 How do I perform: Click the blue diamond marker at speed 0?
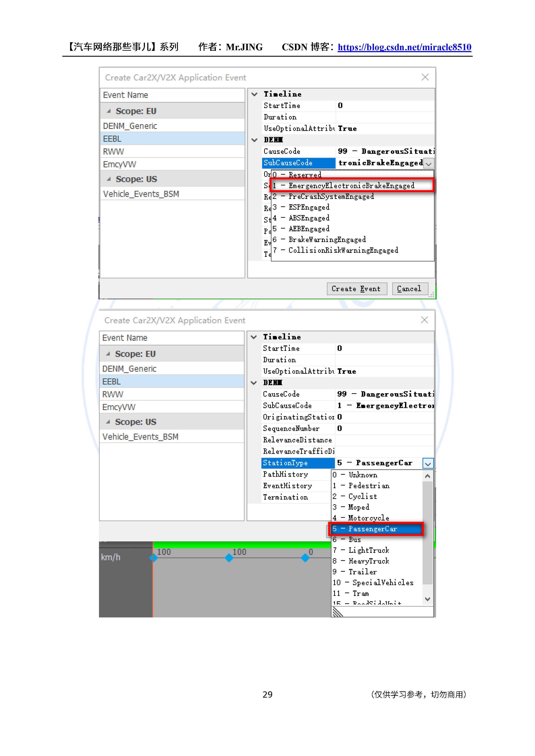tap(305, 558)
